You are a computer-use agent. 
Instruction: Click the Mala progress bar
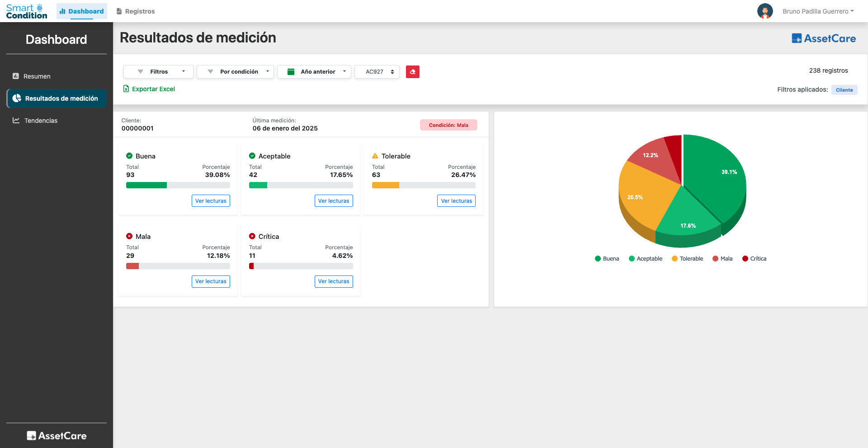coord(178,266)
